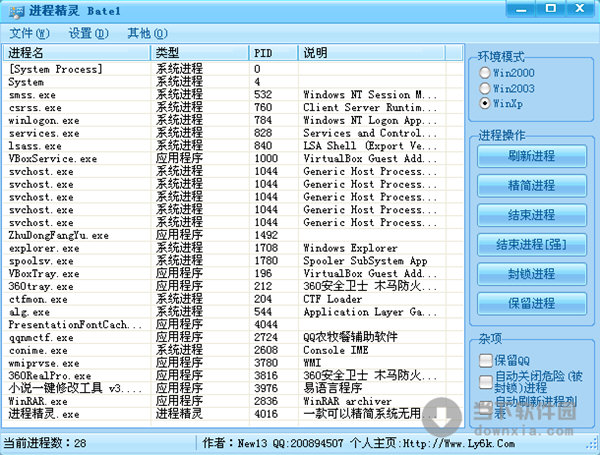
Task: Sort by the PID column header
Action: pyautogui.click(x=274, y=53)
